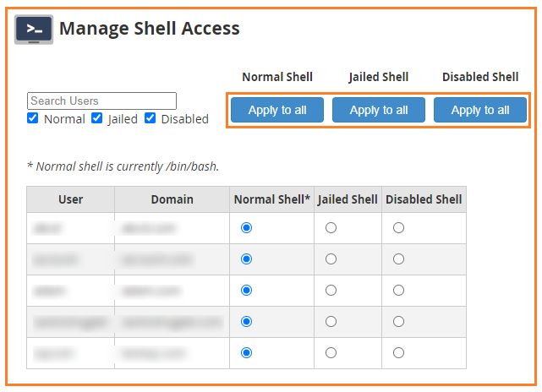Image resolution: width=542 pixels, height=392 pixels.
Task: Click the Domain column header
Action: click(x=172, y=199)
